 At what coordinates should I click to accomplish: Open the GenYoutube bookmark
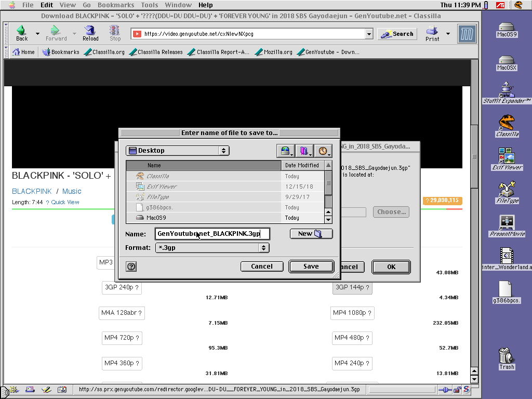tap(328, 52)
